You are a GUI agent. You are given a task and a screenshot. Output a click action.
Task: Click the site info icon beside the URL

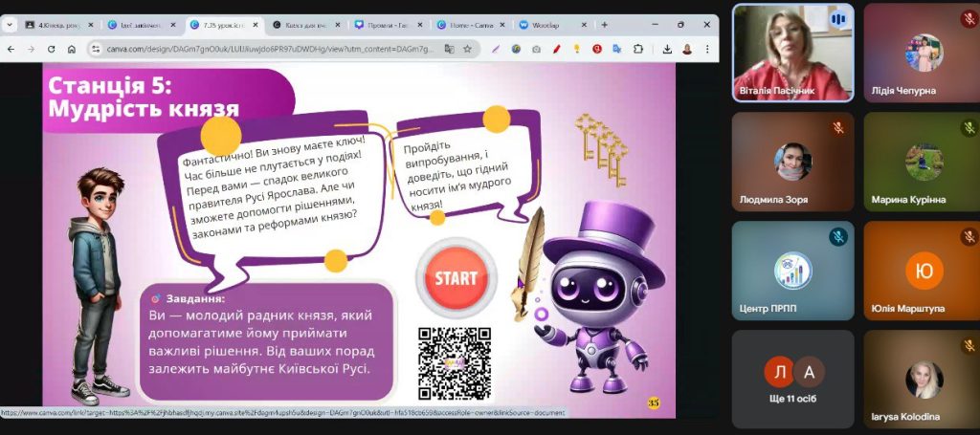point(96,48)
